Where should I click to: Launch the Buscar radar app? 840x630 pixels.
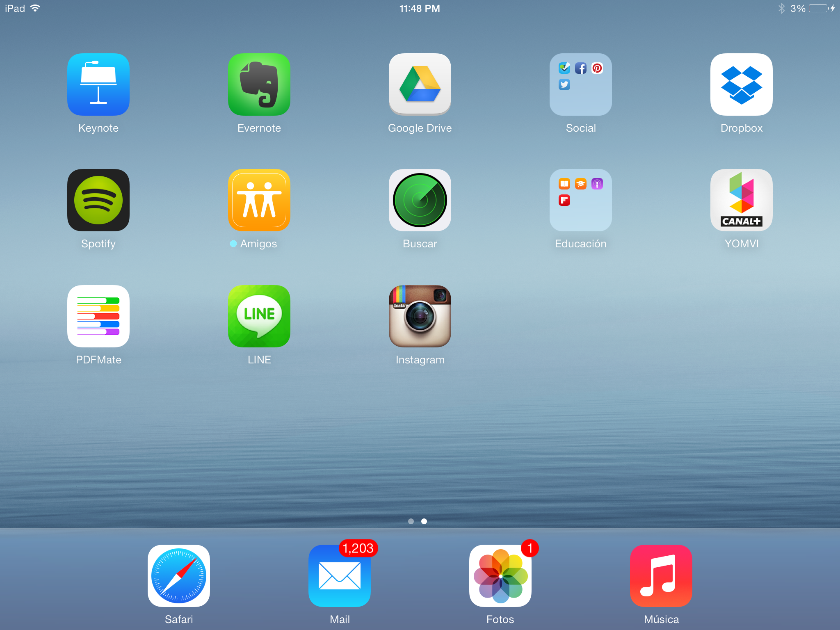coord(420,200)
